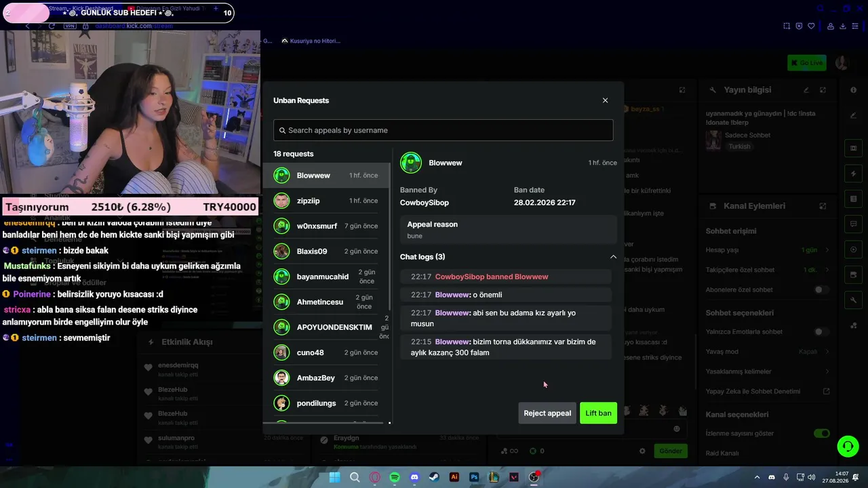
Task: Click the record circle icon in sidebar
Action: pos(853,249)
